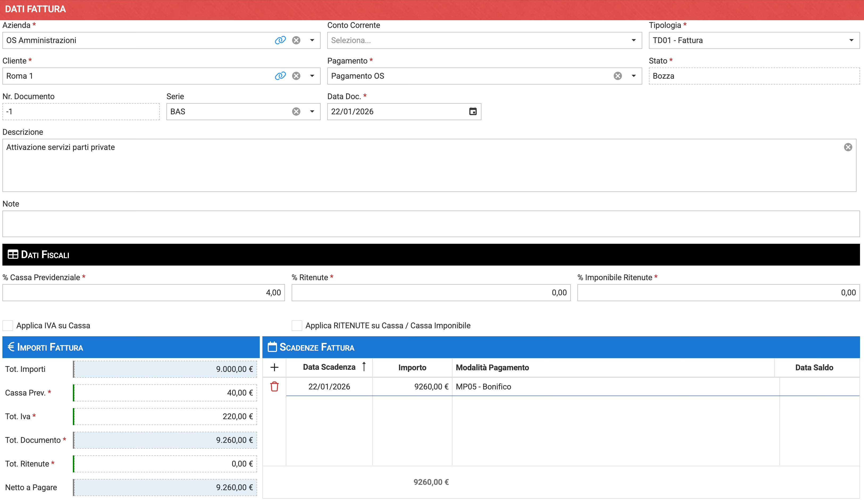The width and height of the screenshot is (864, 504).
Task: Open the linked Azienda record icon
Action: pyautogui.click(x=280, y=40)
